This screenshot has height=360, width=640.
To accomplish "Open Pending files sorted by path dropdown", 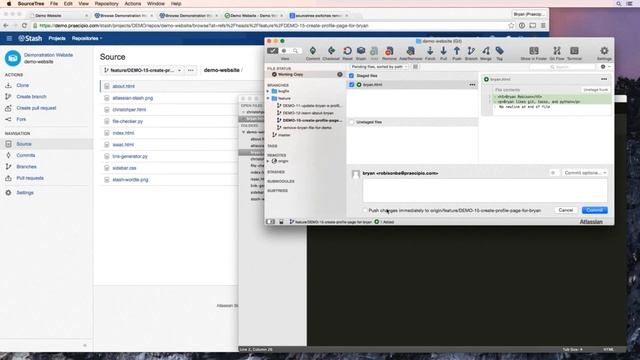I will [x=379, y=67].
